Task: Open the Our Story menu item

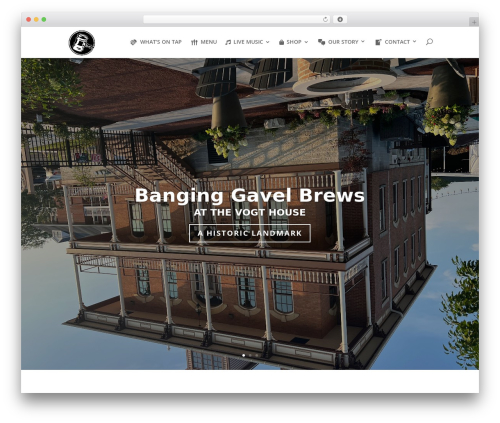Action: 343,42
